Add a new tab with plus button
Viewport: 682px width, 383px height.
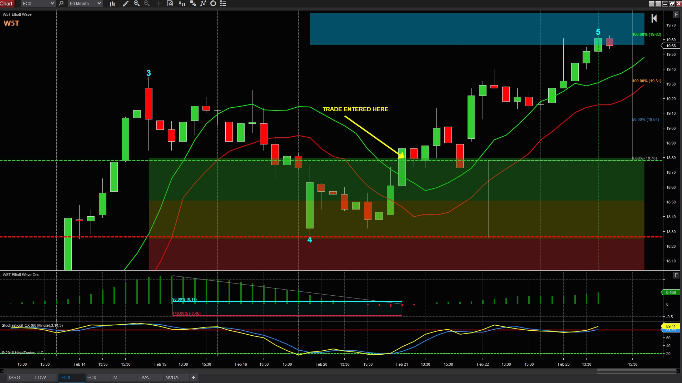194,377
